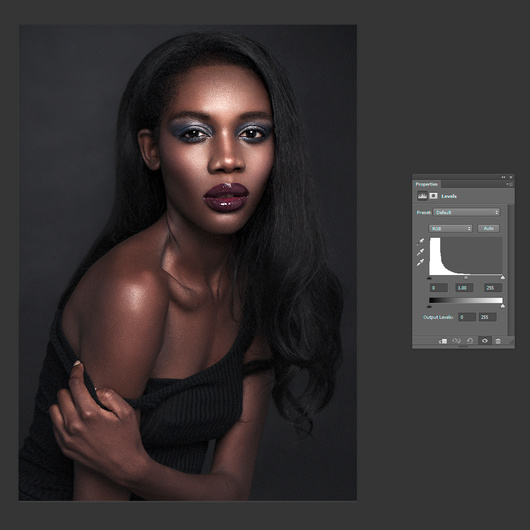
Task: Click the 'Preset:' label
Action: coord(424,213)
